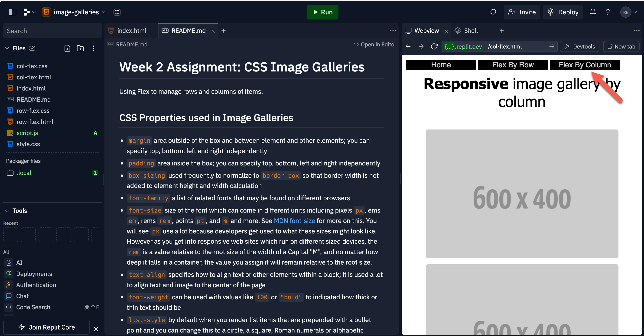Collapse the Tools section
Image resolution: width=644 pixels, height=336 pixels.
click(x=7, y=211)
